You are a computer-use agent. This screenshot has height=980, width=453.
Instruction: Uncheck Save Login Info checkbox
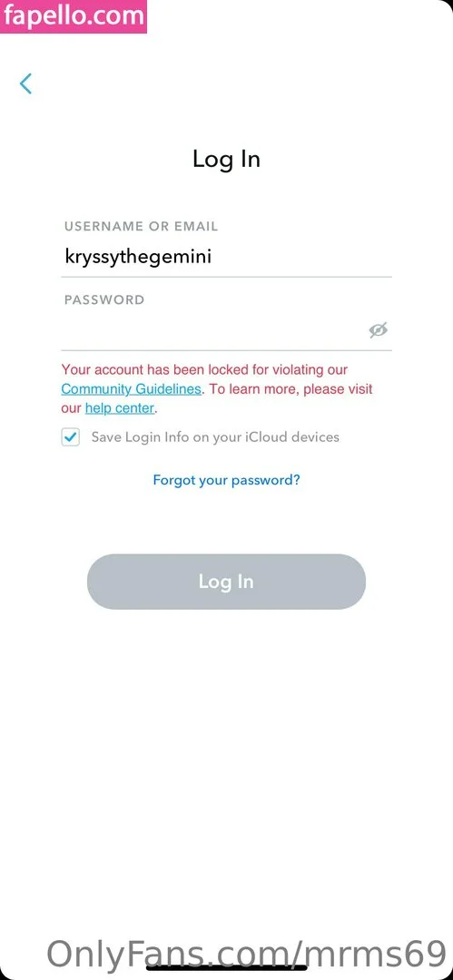[x=71, y=436]
